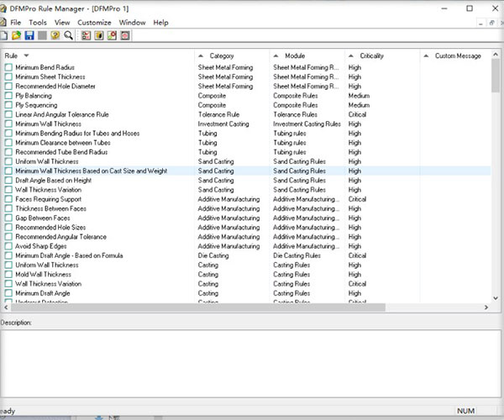Check Minimum Draft Angle - Based on Formula
This screenshot has height=420, width=504.
coord(8,255)
